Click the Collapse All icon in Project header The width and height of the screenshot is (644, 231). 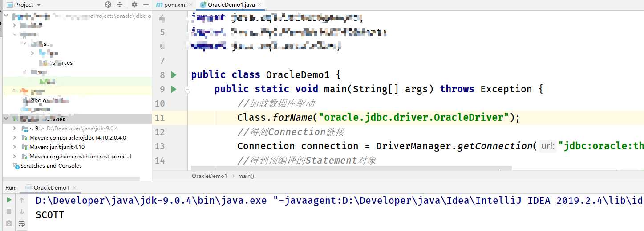tap(120, 4)
